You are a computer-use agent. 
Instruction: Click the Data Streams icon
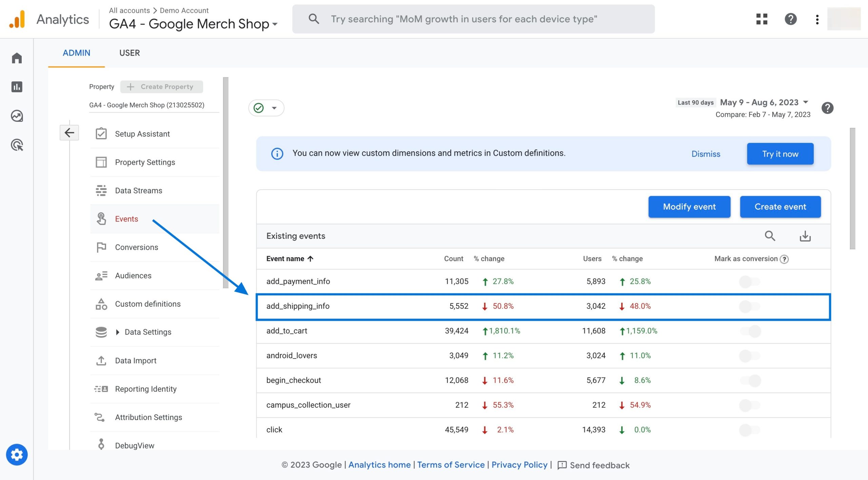pos(101,191)
